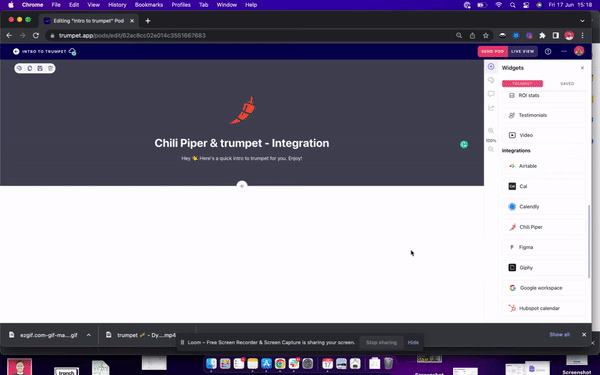600x375 pixels.
Task: Select the Airtable integration
Action: point(544,166)
